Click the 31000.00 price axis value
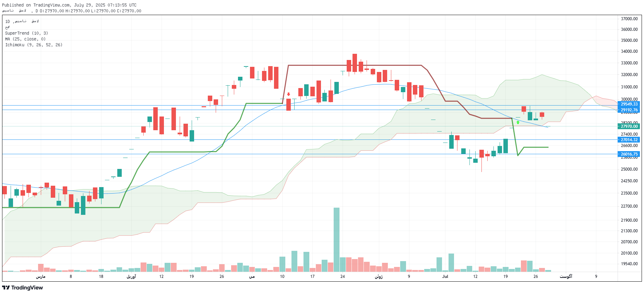The image size is (644, 294). (629, 87)
